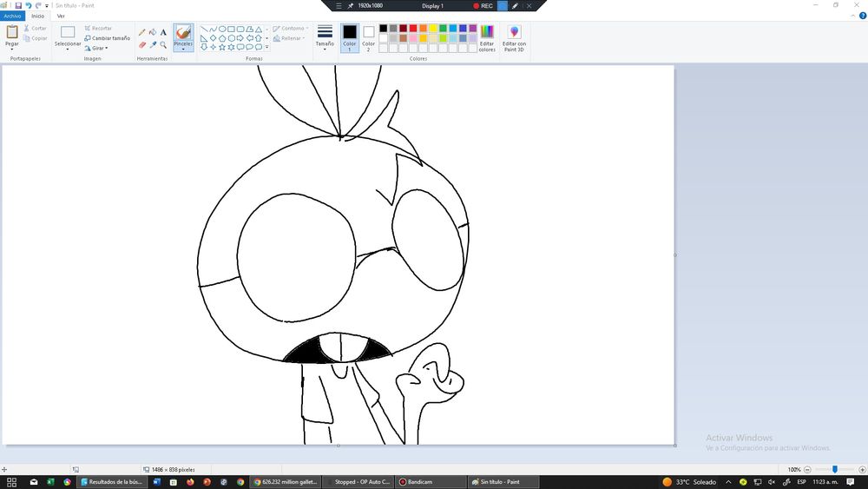Screen dimensions: 868x489
Task: Choose the black palette swatch
Action: tap(383, 29)
